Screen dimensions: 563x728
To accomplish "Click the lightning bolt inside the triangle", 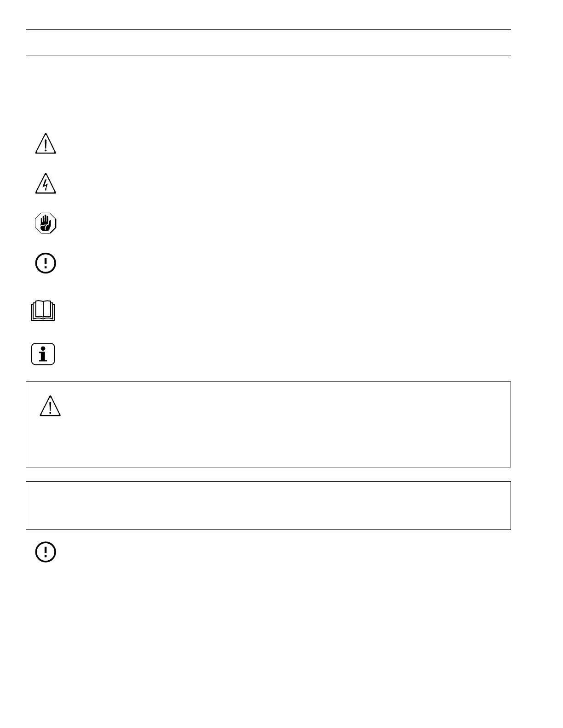I will pyautogui.click(x=45, y=185).
